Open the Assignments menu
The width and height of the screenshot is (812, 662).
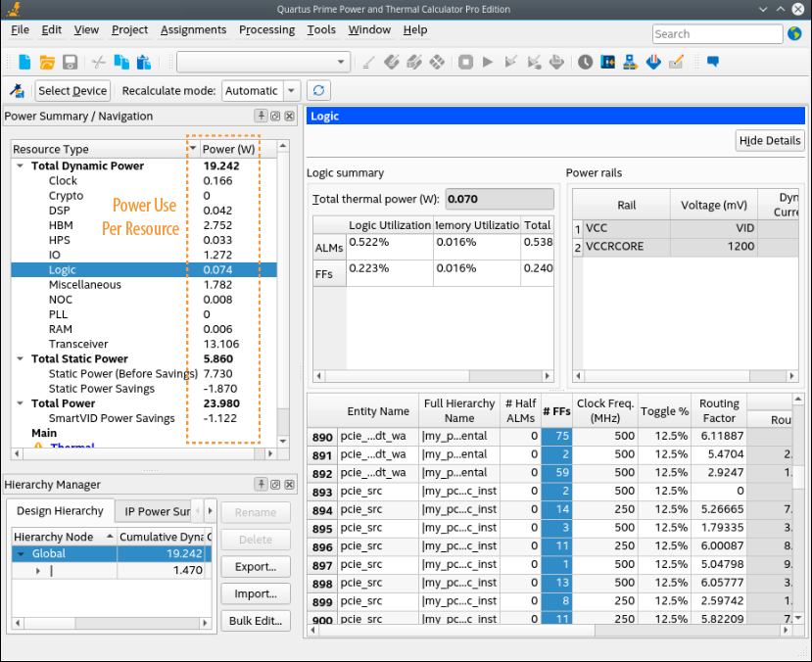(193, 30)
